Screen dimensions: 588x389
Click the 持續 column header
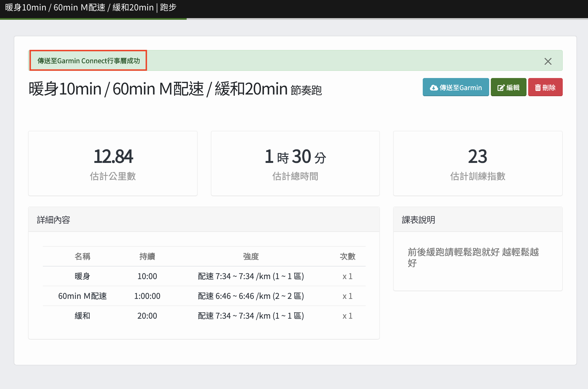pyautogui.click(x=147, y=256)
